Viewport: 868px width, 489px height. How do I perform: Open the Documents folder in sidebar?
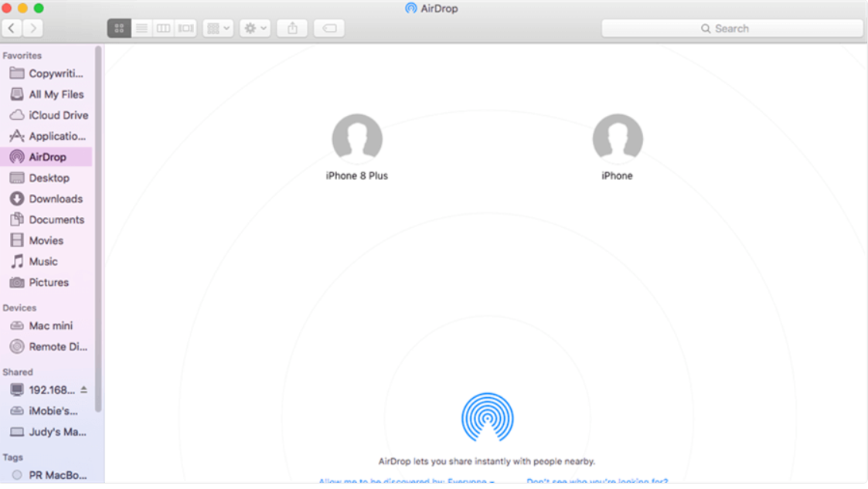click(56, 219)
